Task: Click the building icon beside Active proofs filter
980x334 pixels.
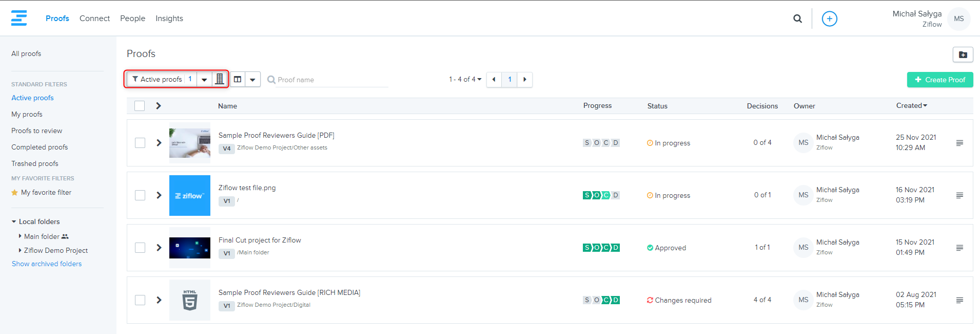Action: [220, 79]
